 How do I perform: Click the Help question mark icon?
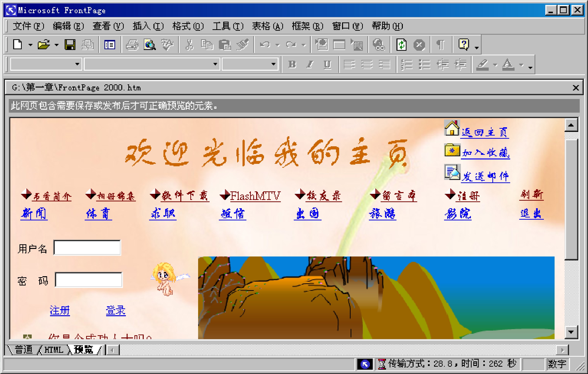(x=464, y=44)
